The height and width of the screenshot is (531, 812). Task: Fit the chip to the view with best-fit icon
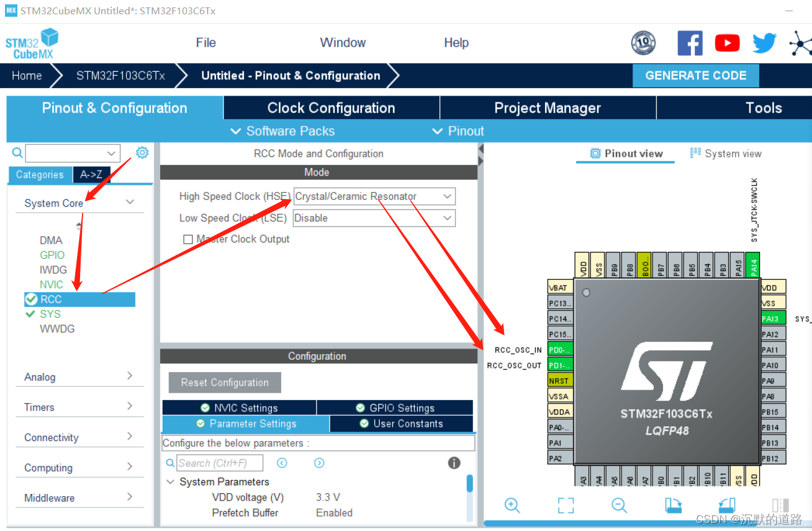pyautogui.click(x=566, y=505)
